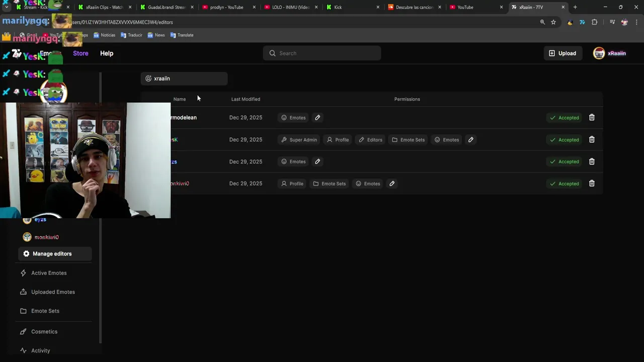Click Accepted status in monkiwi0 row
Viewport: 644px width, 362px height.
[564, 184]
